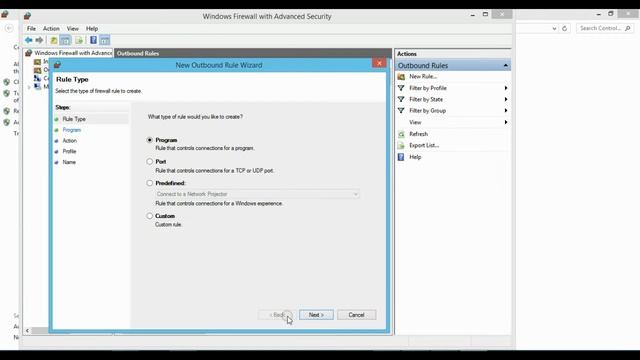Click the horizontal scrollbar left arrow
The image size is (640, 360).
pos(27,331)
